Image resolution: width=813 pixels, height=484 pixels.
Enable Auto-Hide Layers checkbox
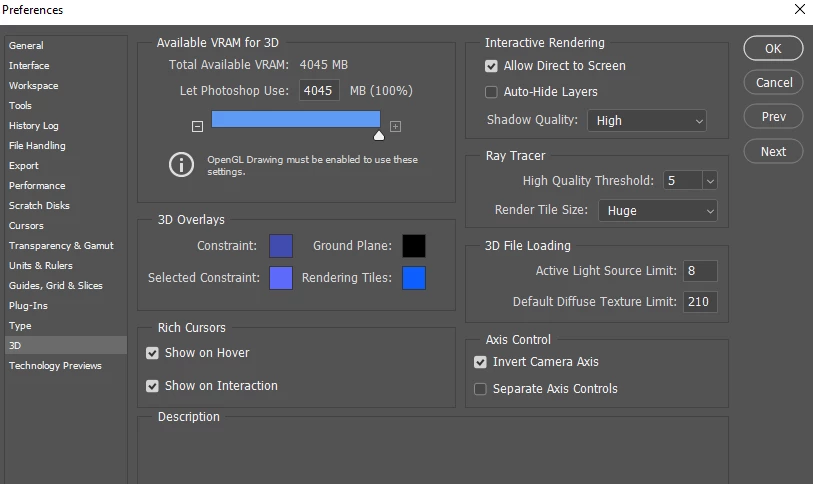click(491, 92)
